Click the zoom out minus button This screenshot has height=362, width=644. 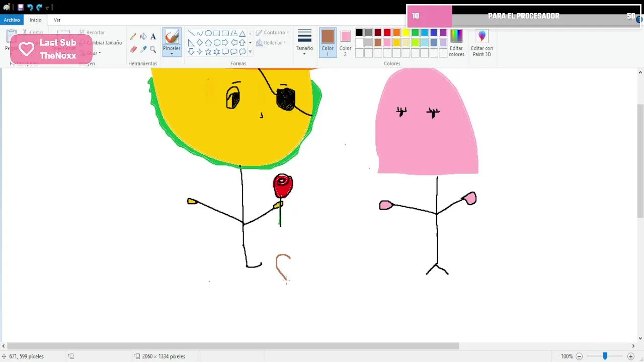(579, 356)
